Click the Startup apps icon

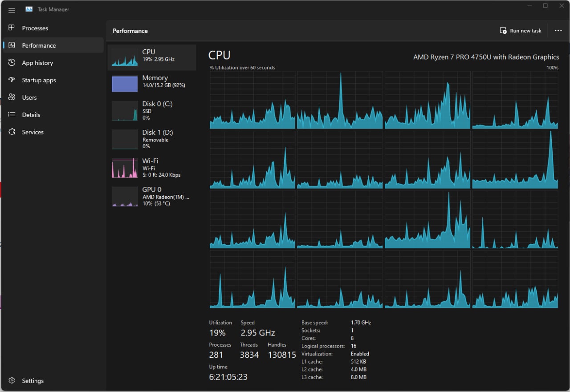tap(12, 80)
